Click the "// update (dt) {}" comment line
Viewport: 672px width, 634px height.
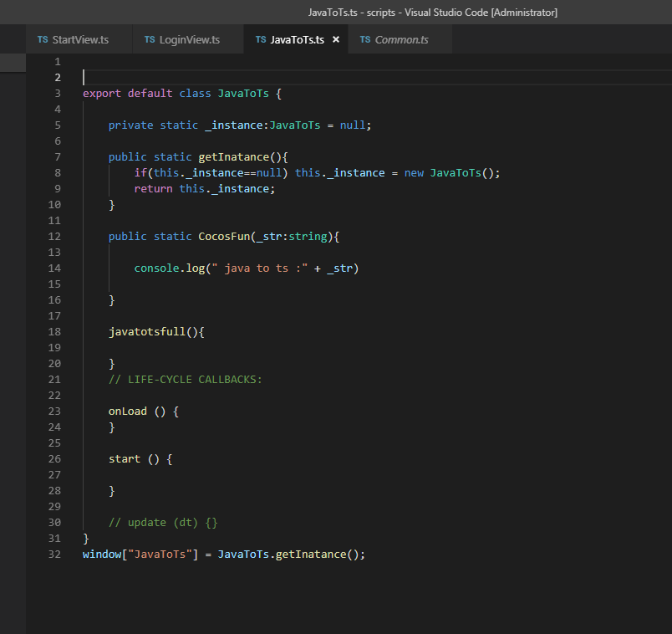point(163,523)
